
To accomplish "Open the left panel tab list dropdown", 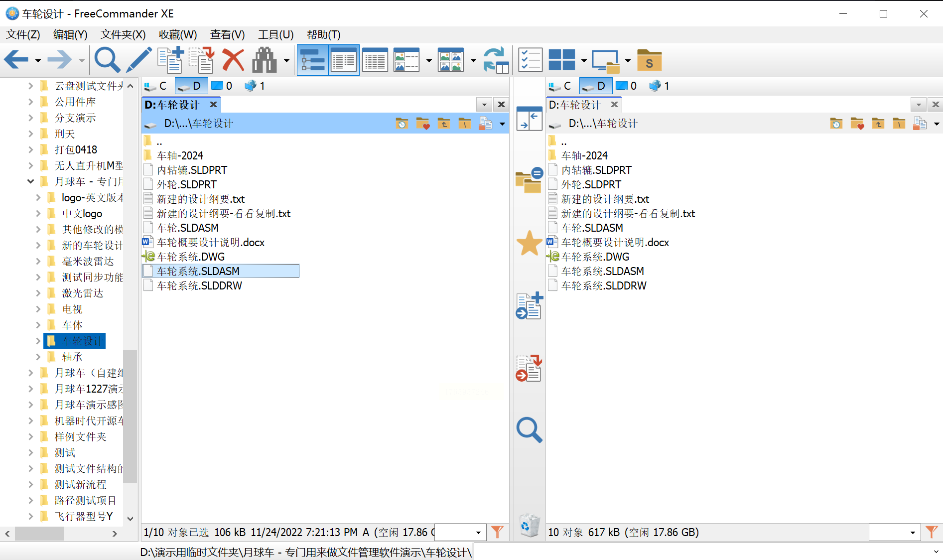I will (484, 105).
